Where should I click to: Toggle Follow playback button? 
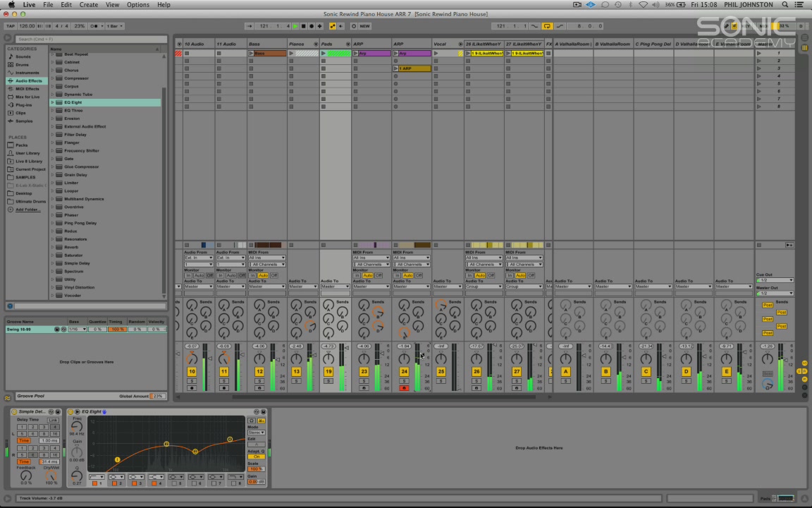tap(249, 26)
